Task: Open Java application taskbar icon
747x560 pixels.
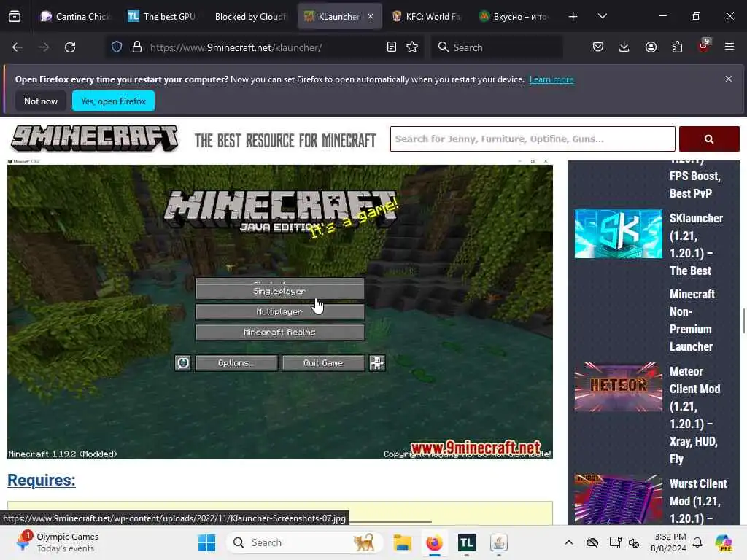Action: 499,542
